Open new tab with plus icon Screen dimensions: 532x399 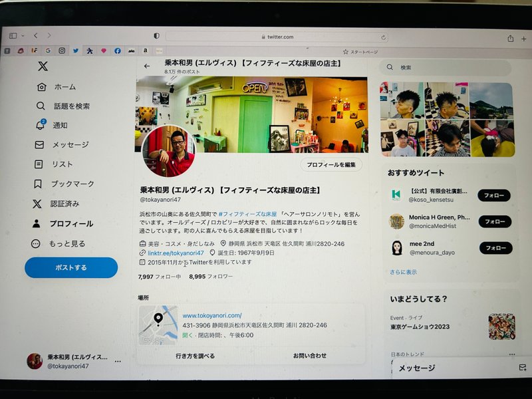coord(523,39)
